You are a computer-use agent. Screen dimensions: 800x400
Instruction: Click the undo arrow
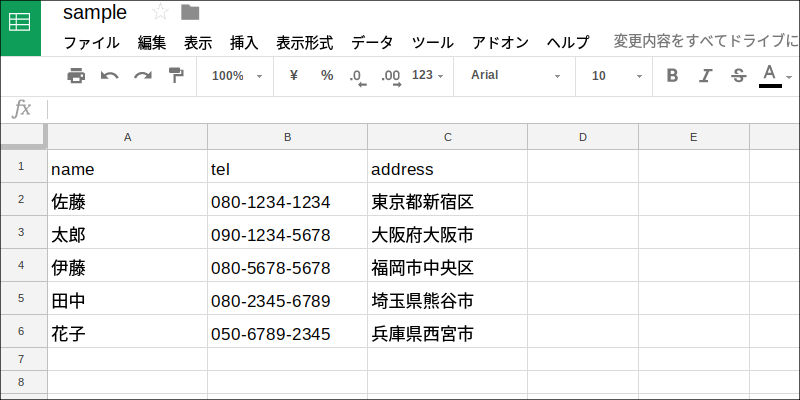tap(109, 76)
